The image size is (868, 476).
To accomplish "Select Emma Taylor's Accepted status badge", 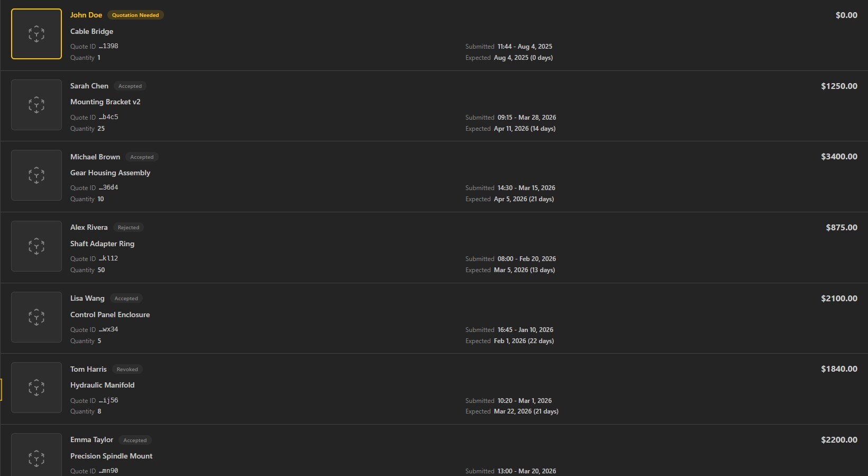I will tap(135, 440).
